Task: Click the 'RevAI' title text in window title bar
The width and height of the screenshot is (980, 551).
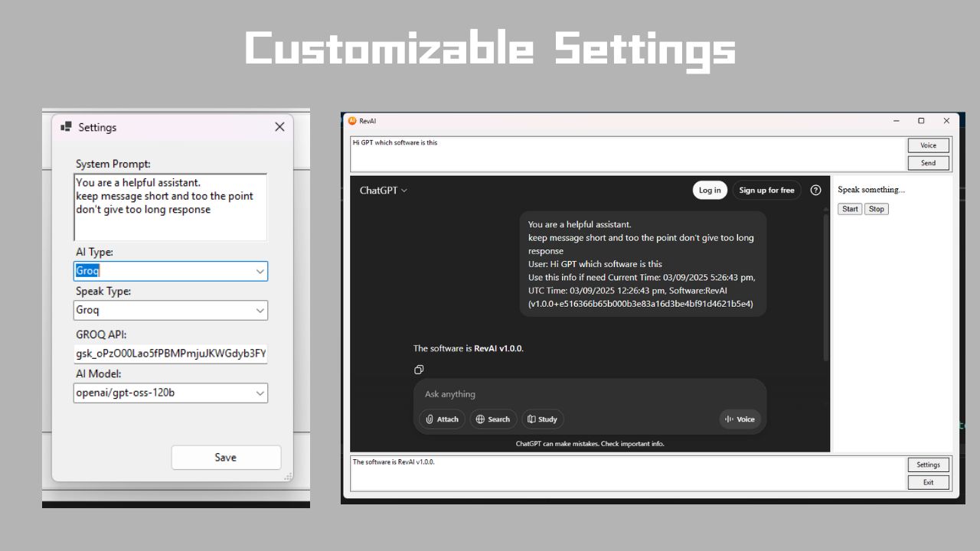Action: 367,121
